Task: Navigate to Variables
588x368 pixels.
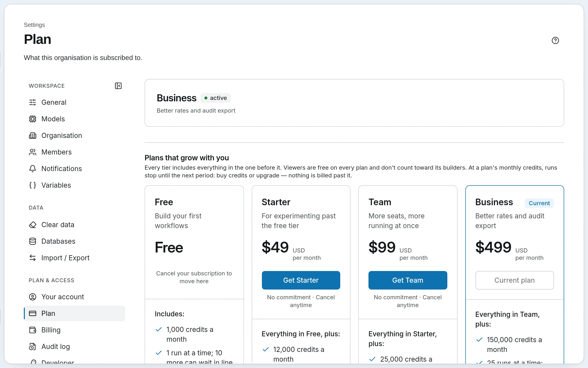Action: coord(74,185)
